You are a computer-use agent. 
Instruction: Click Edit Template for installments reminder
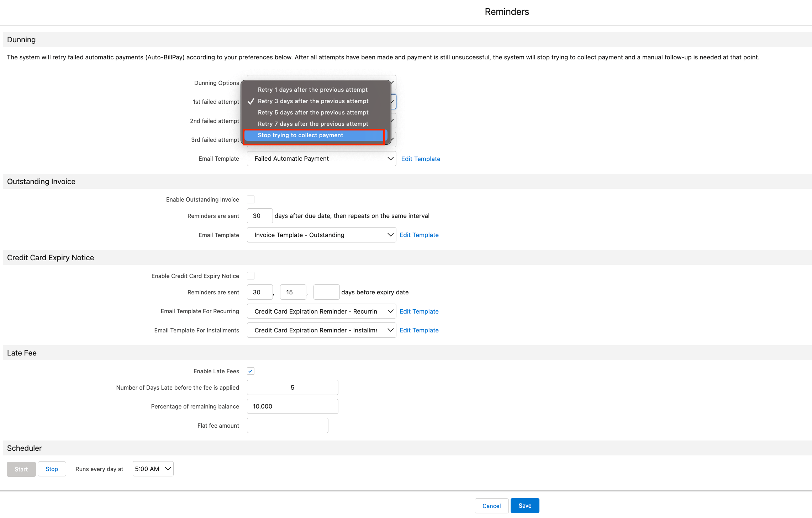pyautogui.click(x=419, y=330)
